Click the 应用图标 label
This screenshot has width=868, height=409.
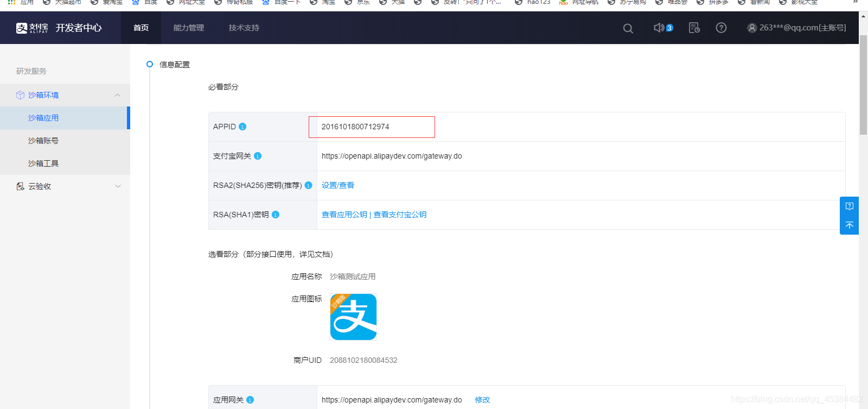(307, 299)
